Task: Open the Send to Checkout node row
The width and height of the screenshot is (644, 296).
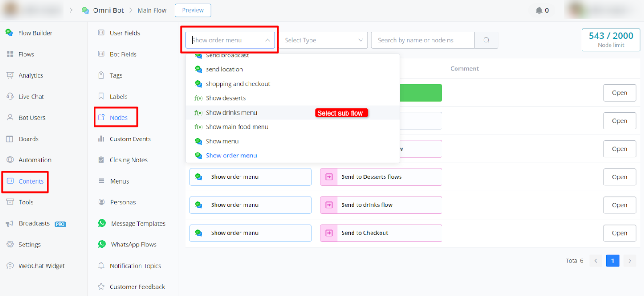Action: pyautogui.click(x=619, y=233)
